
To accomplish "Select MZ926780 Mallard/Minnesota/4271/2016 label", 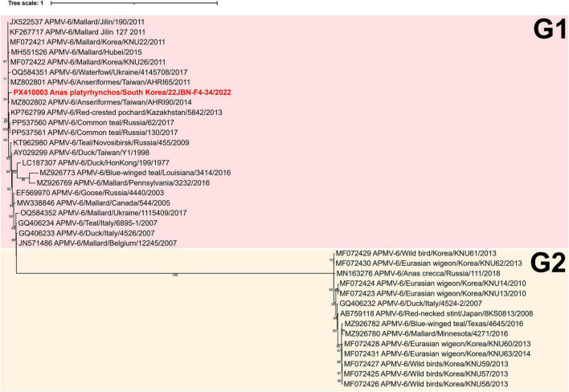I will (427, 333).
